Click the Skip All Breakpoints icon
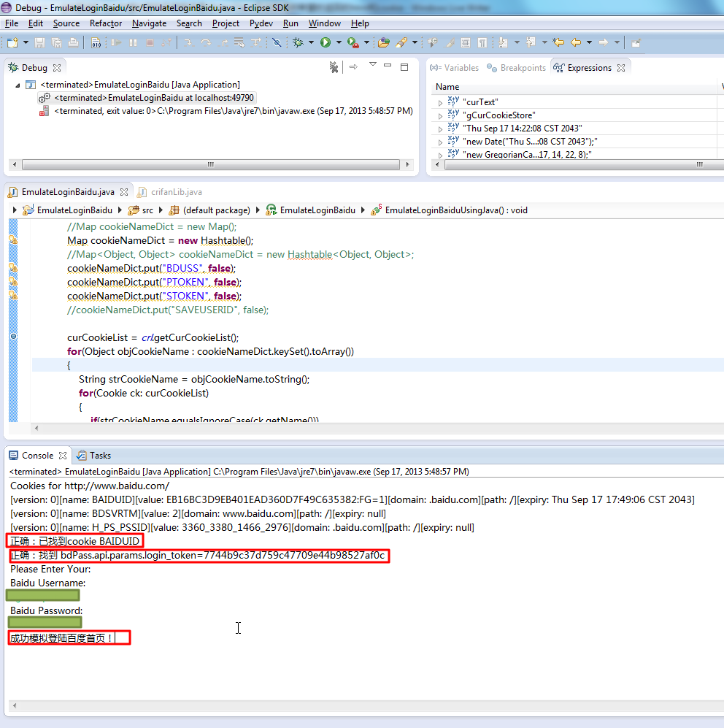 [277, 43]
